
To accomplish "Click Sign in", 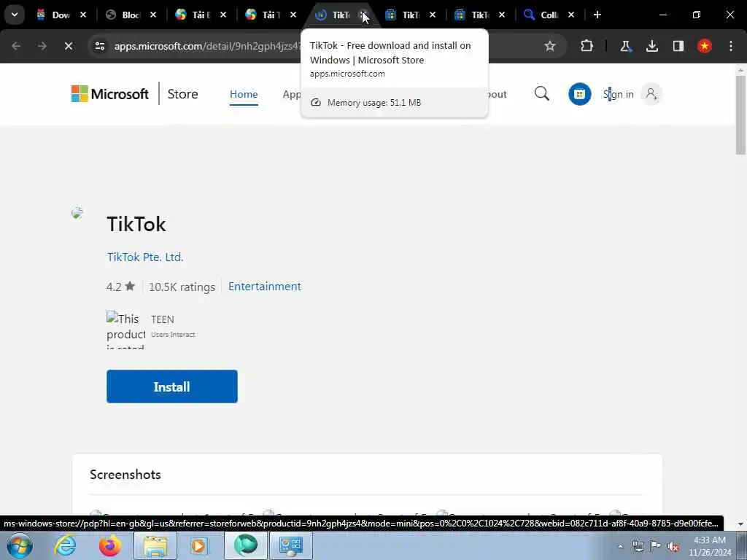I will click(619, 94).
